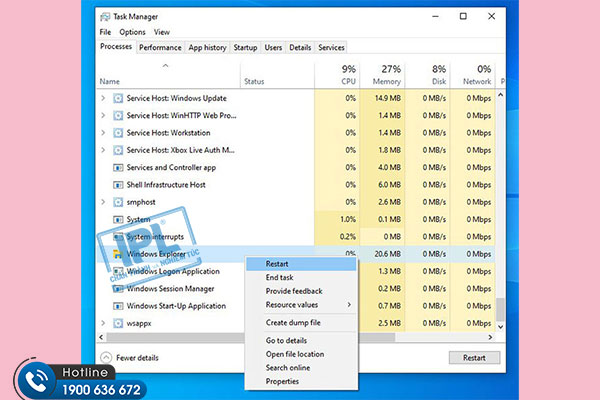Screen dimensions: 600x400
Task: Choose Open file location in context menu
Action: pos(301,354)
